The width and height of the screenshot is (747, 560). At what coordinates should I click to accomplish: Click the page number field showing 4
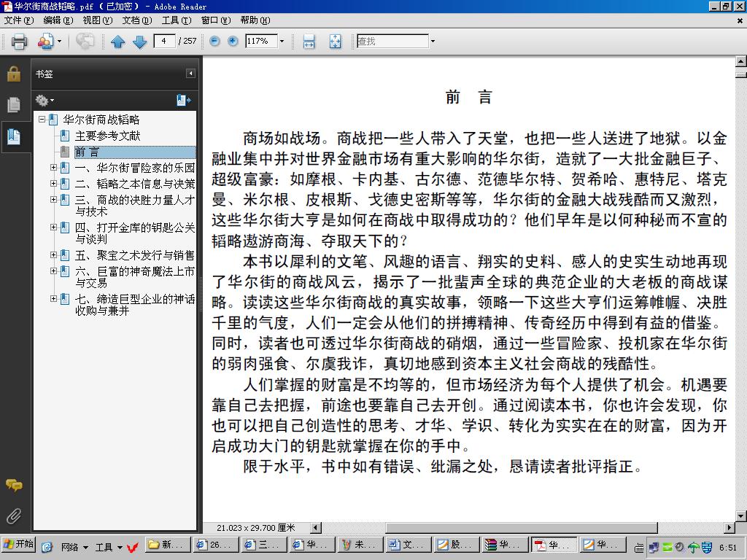(x=164, y=41)
